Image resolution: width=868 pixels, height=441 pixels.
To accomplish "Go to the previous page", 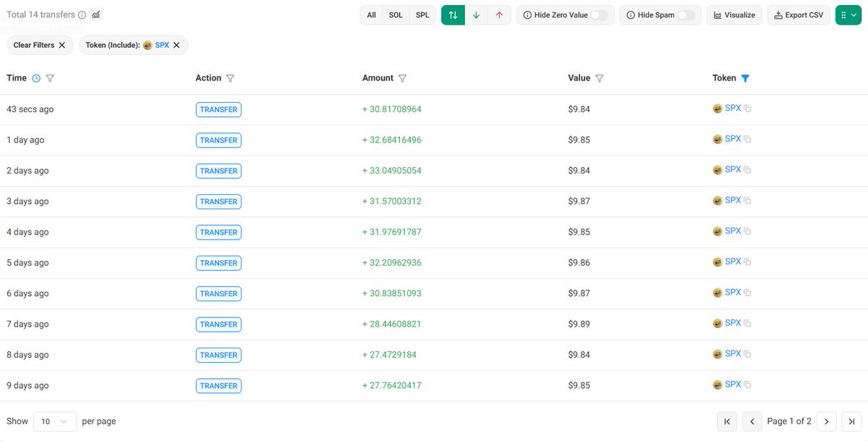I will (752, 421).
